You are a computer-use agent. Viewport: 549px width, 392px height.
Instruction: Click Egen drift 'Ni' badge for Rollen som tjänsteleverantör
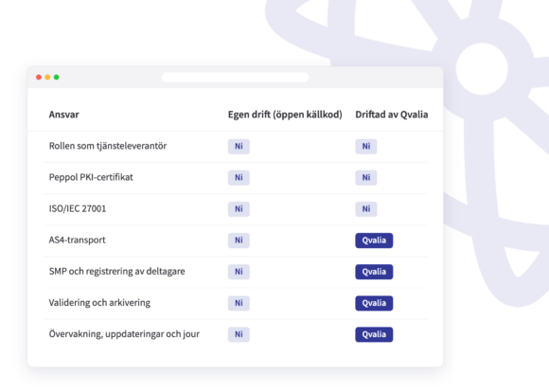pyautogui.click(x=239, y=147)
